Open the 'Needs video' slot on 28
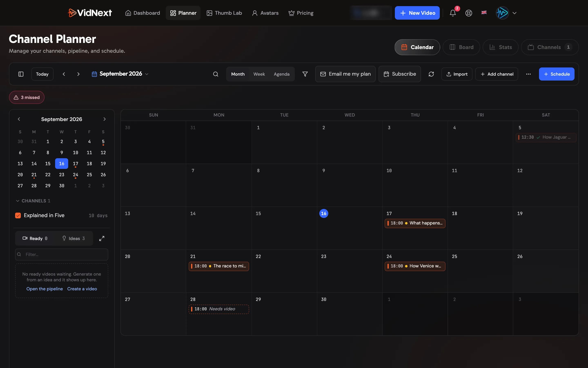The height and width of the screenshot is (368, 588). click(219, 309)
